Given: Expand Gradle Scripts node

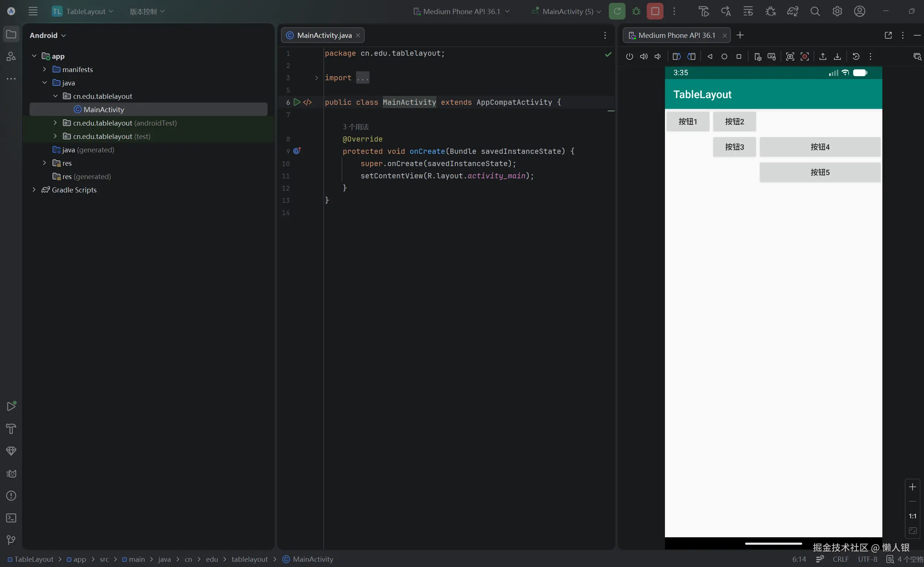Looking at the screenshot, I should (x=34, y=190).
